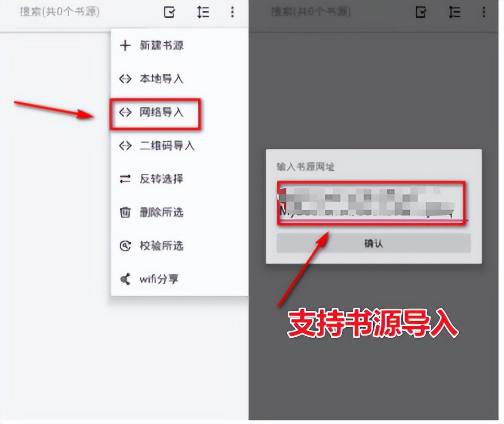
Task: Choose 删除所选 menu entry
Action: (179, 212)
